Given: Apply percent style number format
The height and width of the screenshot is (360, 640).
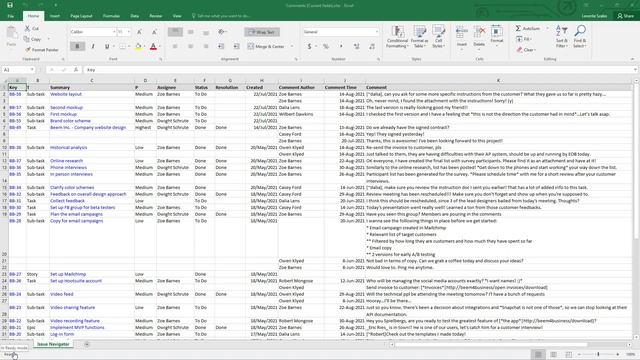Looking at the screenshot, I should [326, 47].
